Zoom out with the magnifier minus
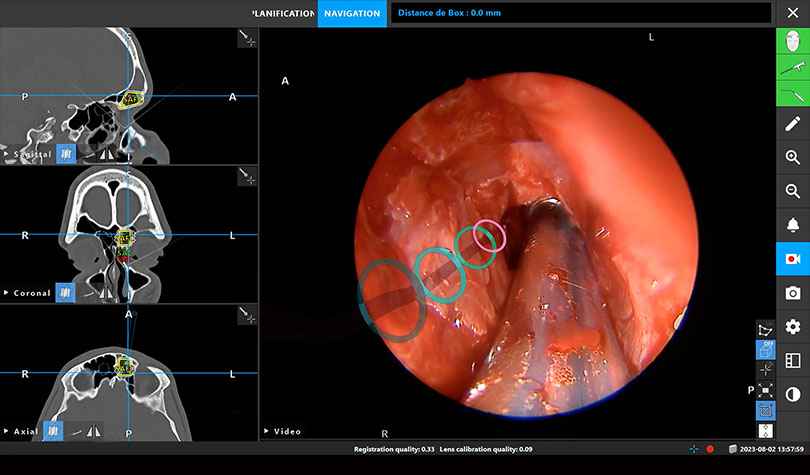This screenshot has width=810, height=475. pyautogui.click(x=793, y=190)
